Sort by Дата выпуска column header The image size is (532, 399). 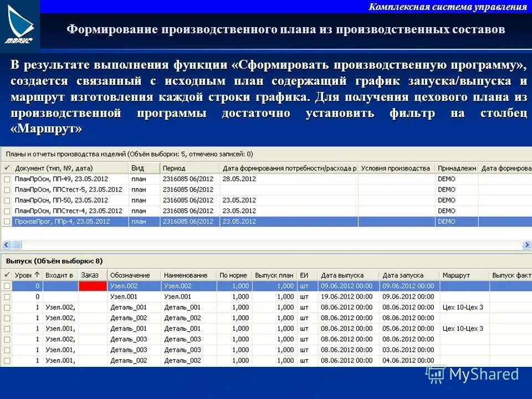click(x=344, y=274)
